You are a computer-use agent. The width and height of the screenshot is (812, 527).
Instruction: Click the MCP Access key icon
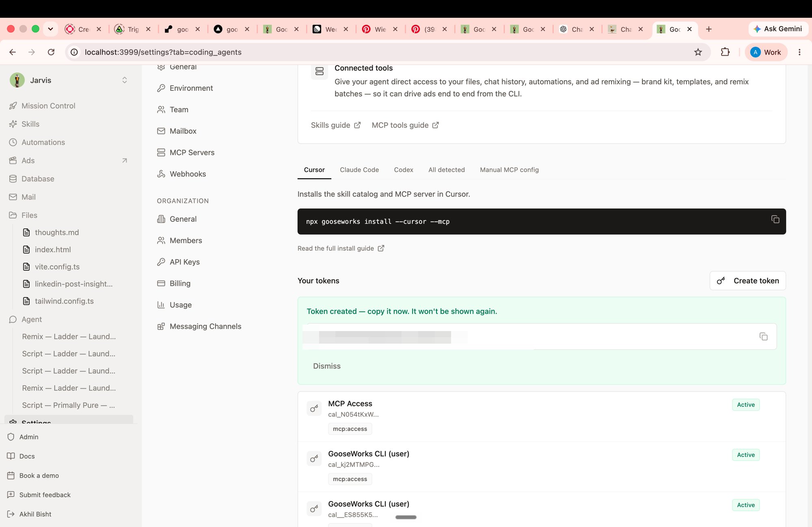[314, 409]
